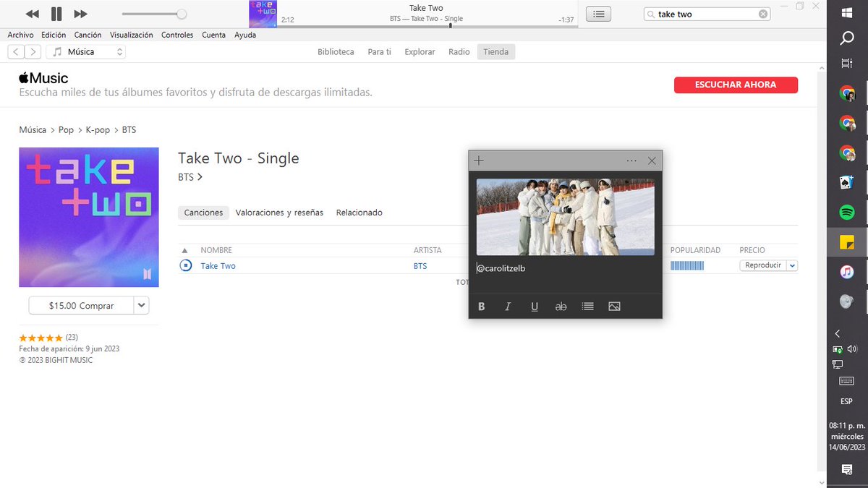Open Sticky Notes from the taskbar

846,242
